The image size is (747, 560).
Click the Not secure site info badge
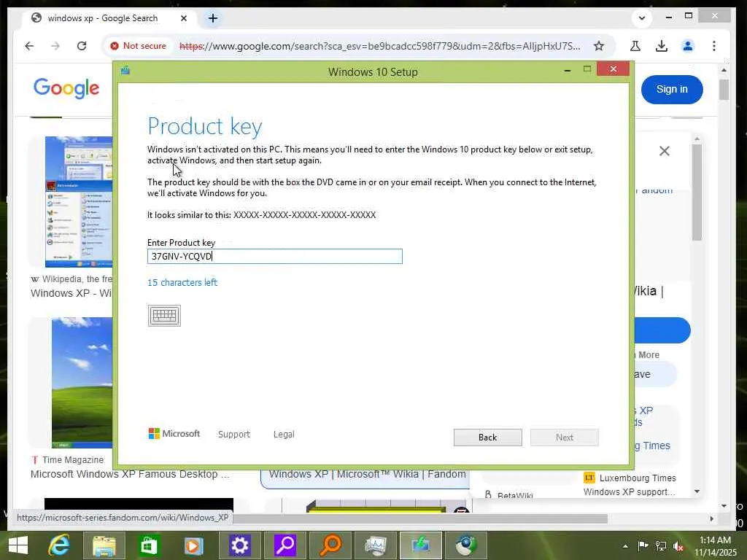(x=138, y=46)
